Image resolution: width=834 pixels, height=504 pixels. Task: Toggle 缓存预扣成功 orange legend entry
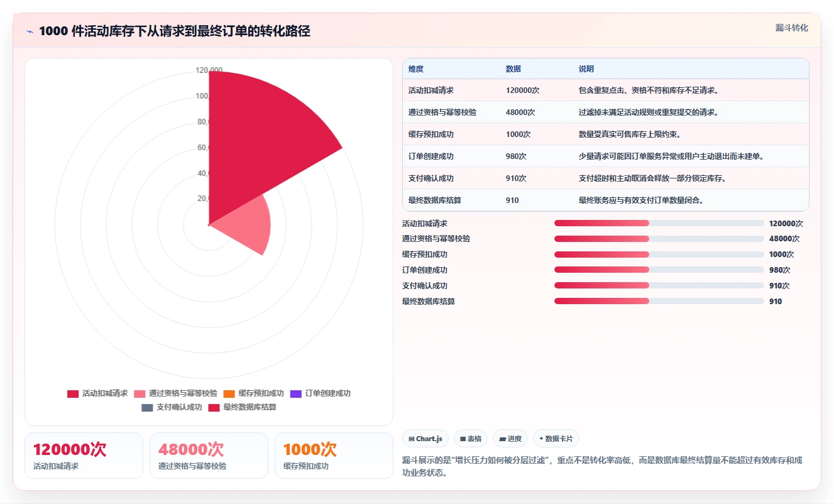(253, 393)
